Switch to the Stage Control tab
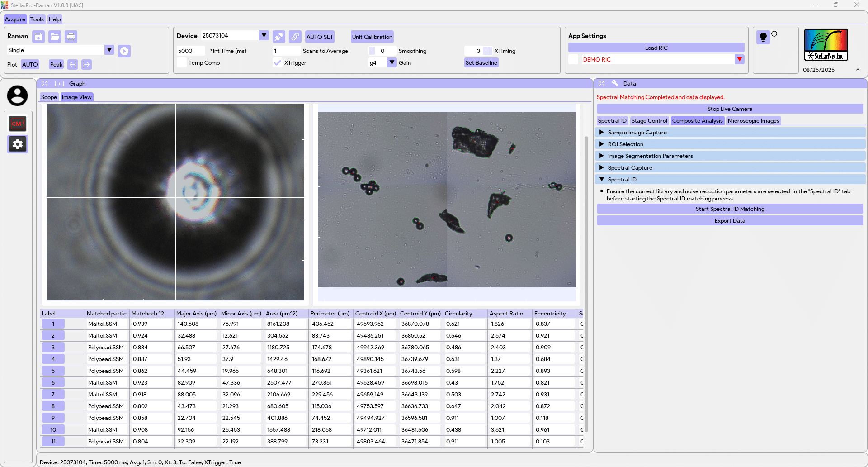 649,121
